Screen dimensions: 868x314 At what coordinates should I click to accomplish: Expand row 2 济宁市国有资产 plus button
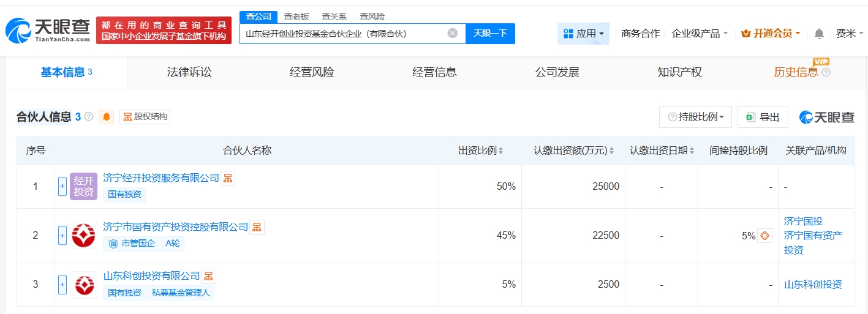click(x=62, y=236)
